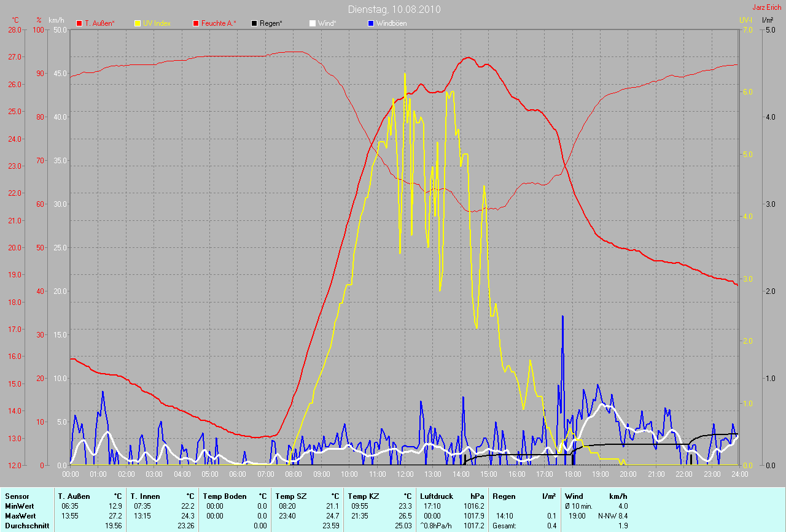Select the 'UV Index' legend label
This screenshot has height=532, width=786.
pos(157,23)
